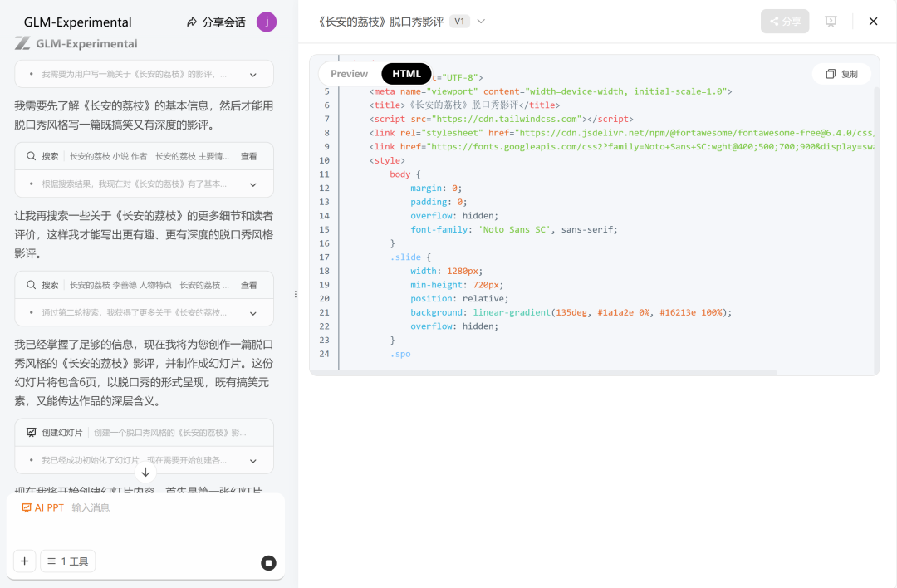Collapse the first message using its chevron

pos(255,74)
